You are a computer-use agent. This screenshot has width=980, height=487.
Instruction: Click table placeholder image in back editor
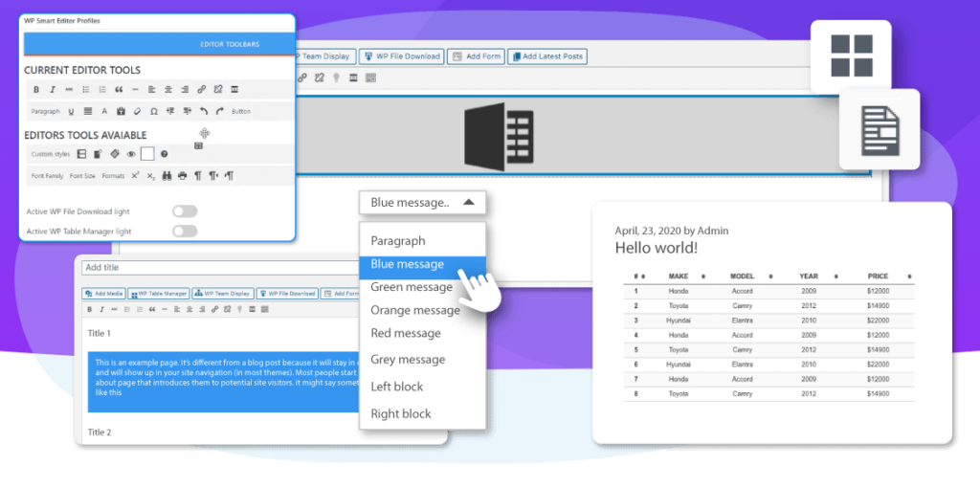coord(499,136)
